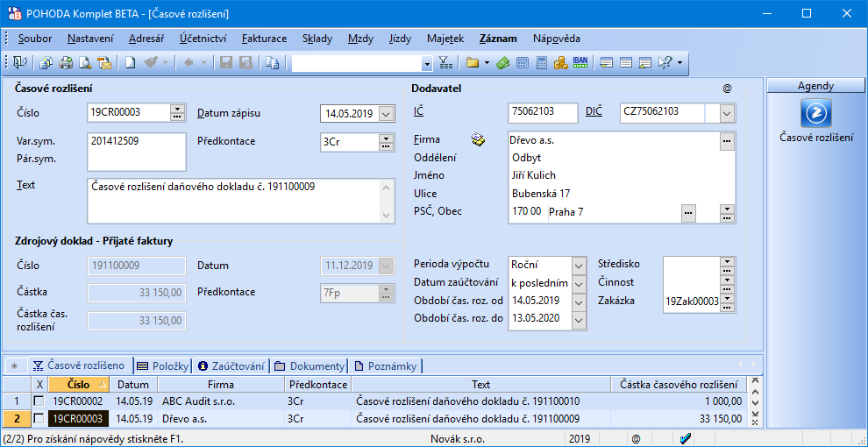Select ABC Audit s.r.o. table cell
868x447 pixels.
tap(222, 401)
